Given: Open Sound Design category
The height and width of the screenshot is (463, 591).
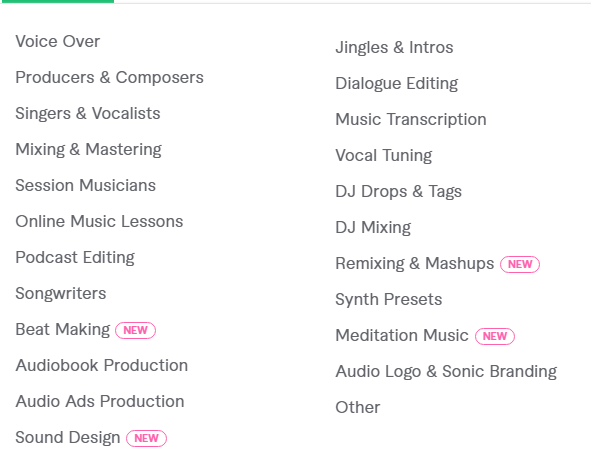Looking at the screenshot, I should (x=68, y=437).
